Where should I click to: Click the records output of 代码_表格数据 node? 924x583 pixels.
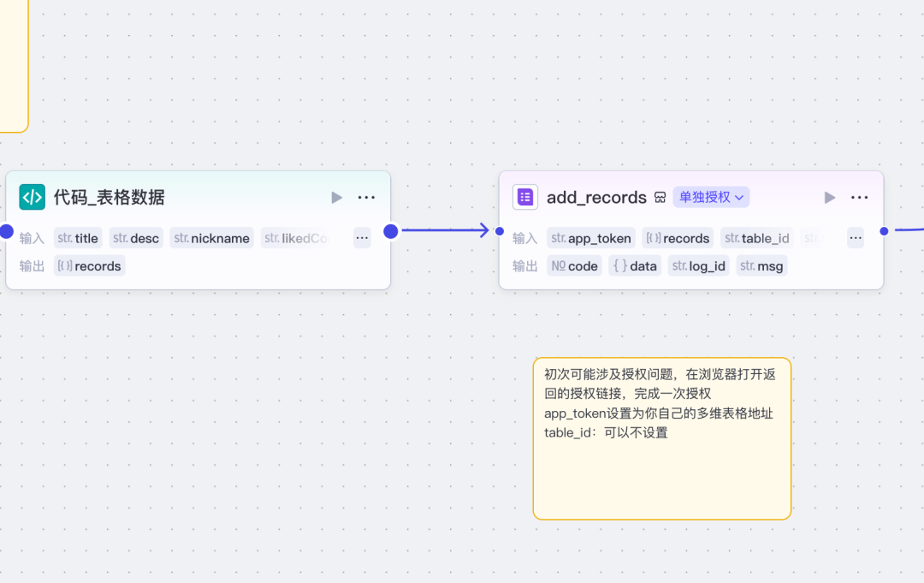(90, 266)
